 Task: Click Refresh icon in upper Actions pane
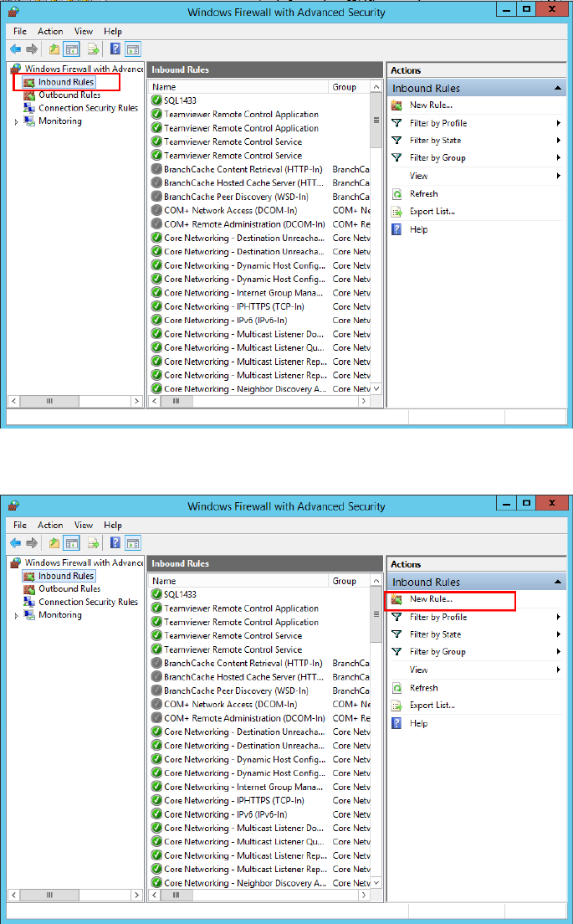click(397, 194)
